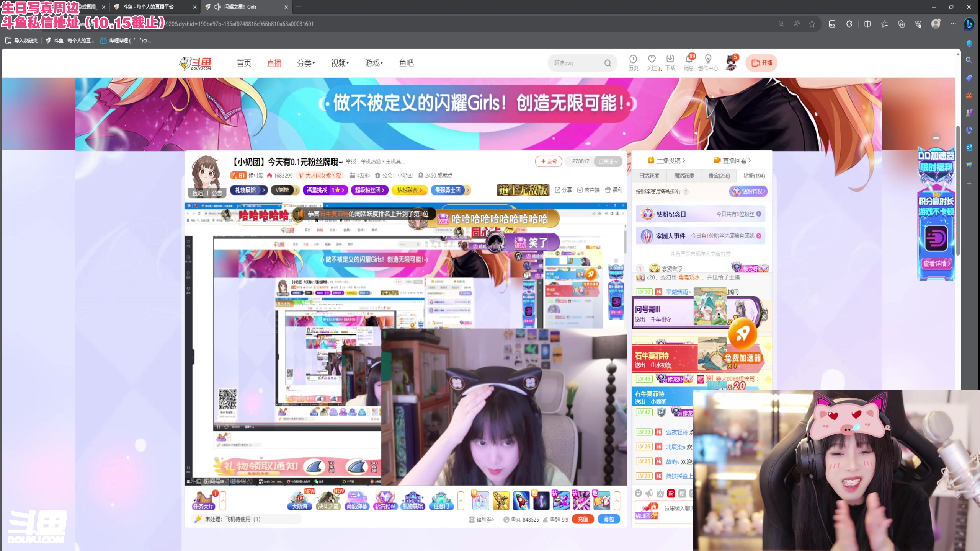
Task: Expand arrow after 任意门 activities
Action: [x=461, y=500]
